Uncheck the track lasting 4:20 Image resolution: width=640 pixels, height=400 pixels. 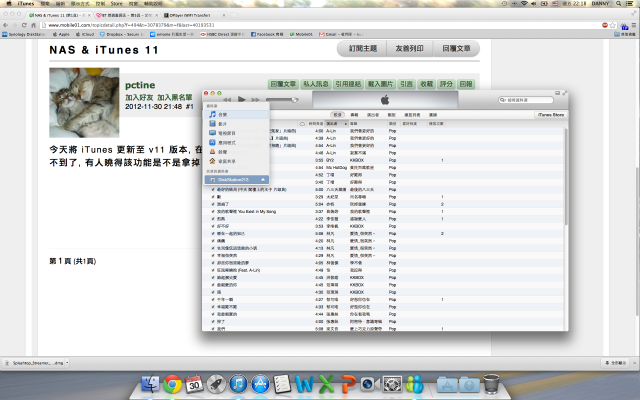coord(213,241)
